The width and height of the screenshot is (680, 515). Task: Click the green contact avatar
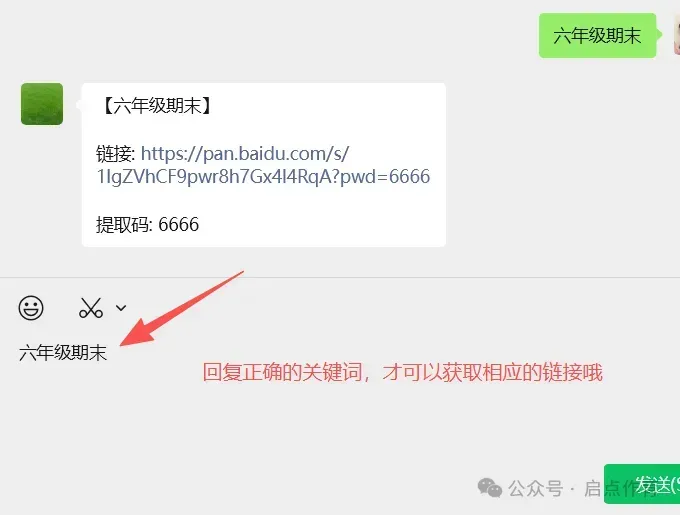[42, 104]
